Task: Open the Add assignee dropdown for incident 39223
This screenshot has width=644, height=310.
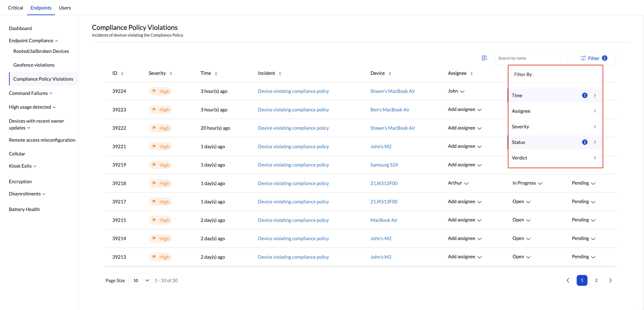Action: tap(464, 109)
